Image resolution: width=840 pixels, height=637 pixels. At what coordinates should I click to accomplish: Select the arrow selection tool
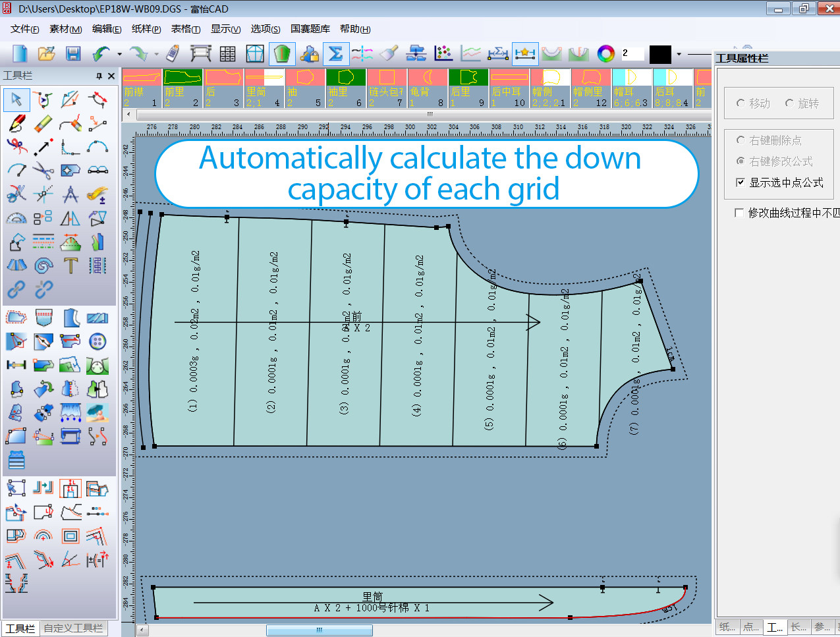pos(16,99)
